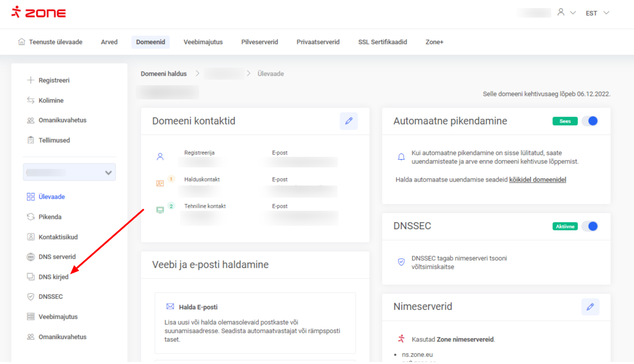
Task: Open Pikenda renewal in sidebar
Action: tap(50, 217)
